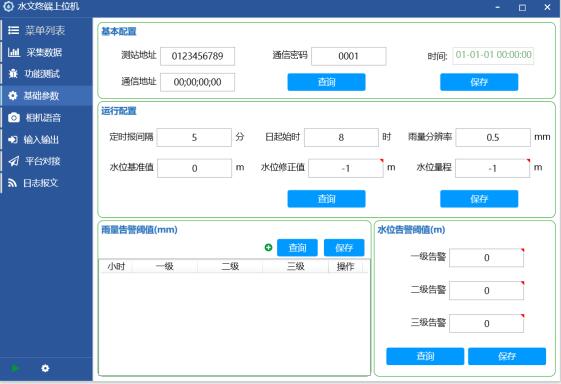Edit the 雨量分辨率 field
Viewport: 561px width, 384px height.
[x=493, y=137]
